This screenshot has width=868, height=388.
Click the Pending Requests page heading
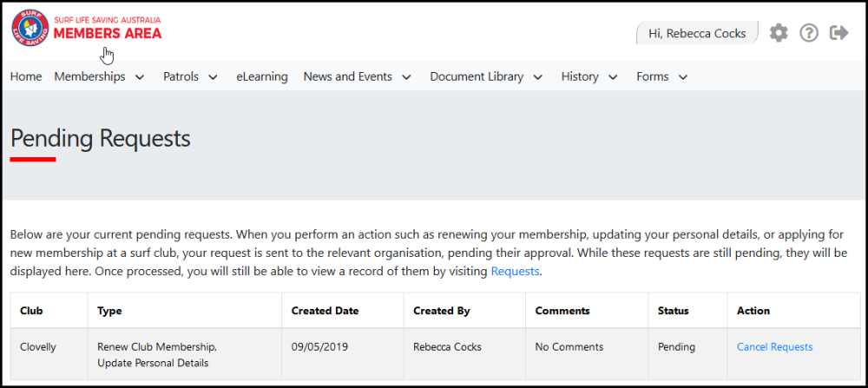[x=100, y=138]
